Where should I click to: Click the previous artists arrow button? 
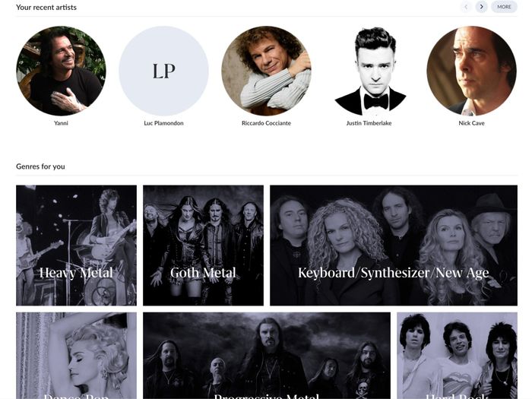(x=466, y=7)
